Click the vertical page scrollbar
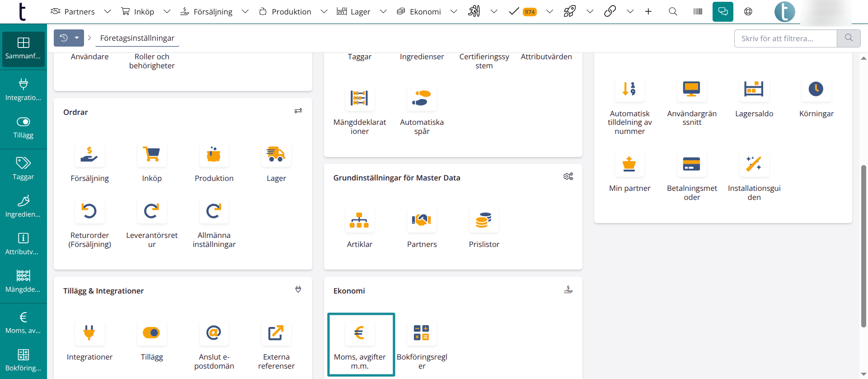The image size is (868, 379). (863, 244)
